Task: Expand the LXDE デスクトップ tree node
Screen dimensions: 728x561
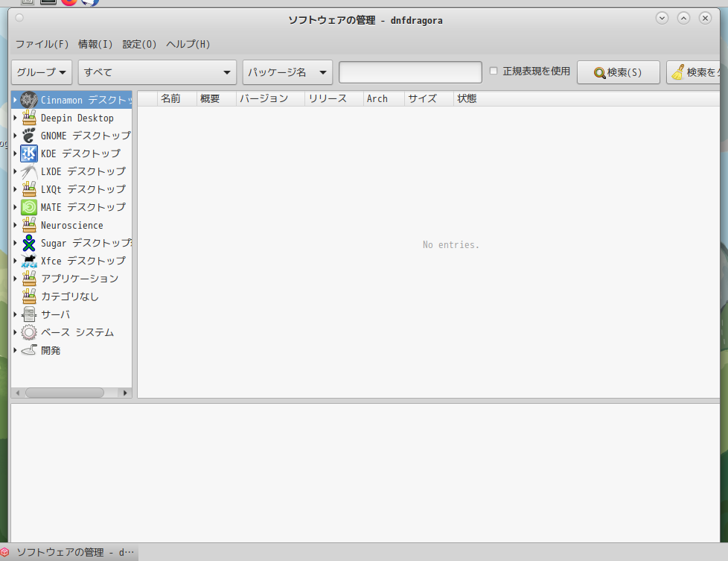Action: pos(16,171)
